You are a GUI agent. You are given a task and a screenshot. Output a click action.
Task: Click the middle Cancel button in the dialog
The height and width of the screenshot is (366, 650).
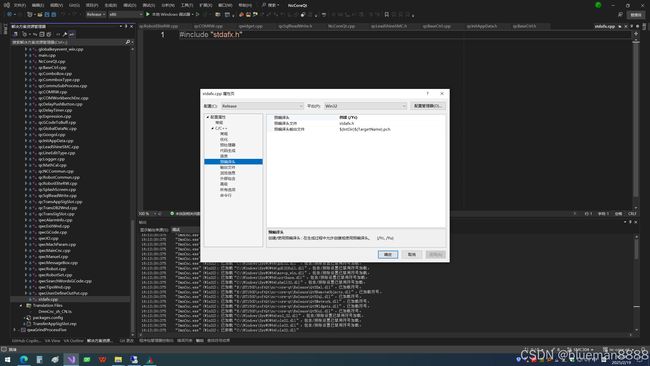click(x=412, y=255)
